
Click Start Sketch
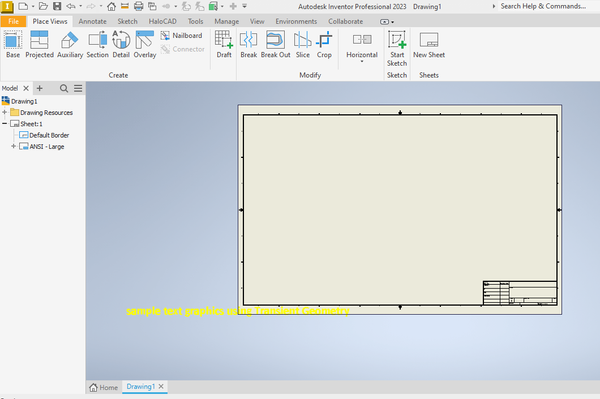click(397, 48)
